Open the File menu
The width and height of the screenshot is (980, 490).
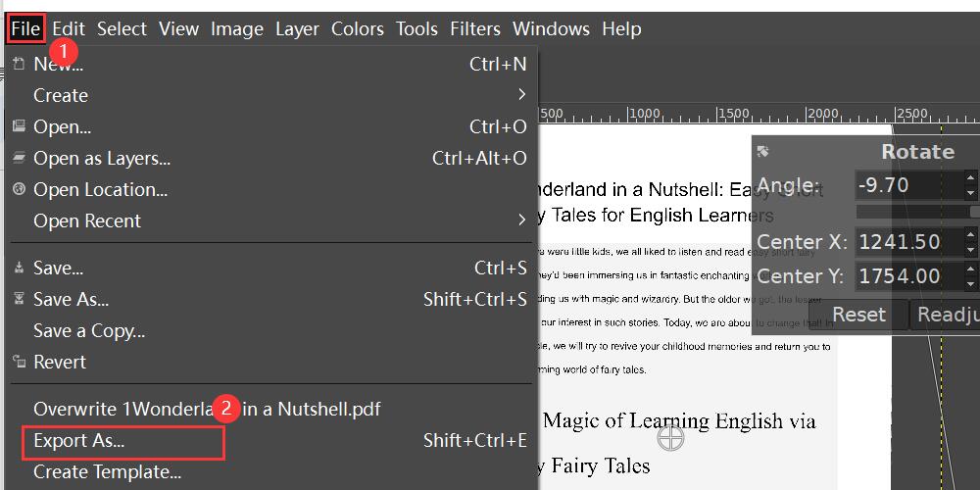(x=25, y=28)
